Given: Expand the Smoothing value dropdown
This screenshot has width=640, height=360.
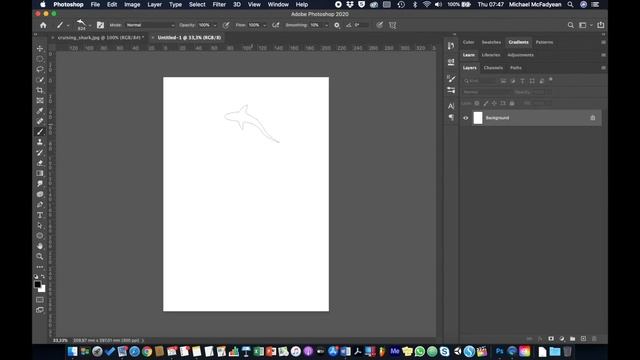Looking at the screenshot, I should click(x=326, y=25).
